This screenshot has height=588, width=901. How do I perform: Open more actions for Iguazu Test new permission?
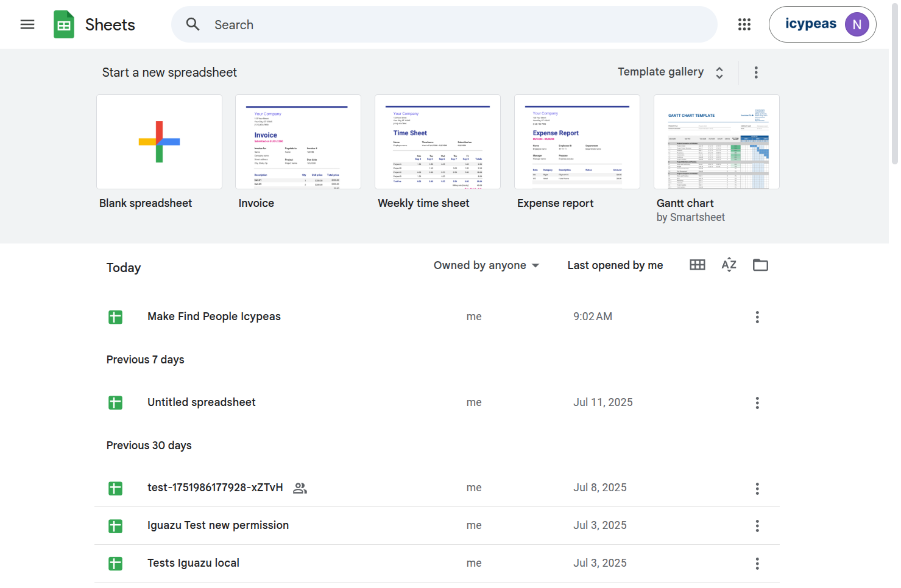click(x=757, y=526)
